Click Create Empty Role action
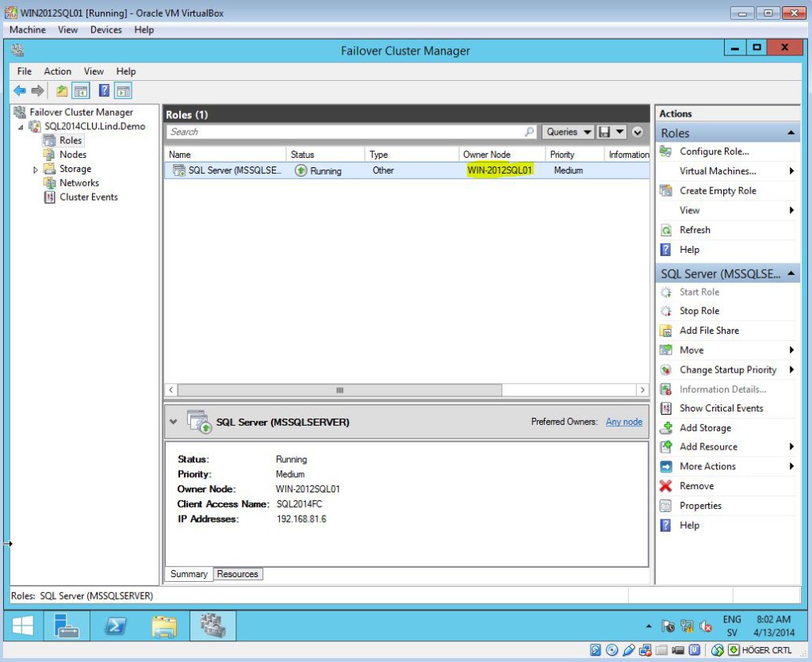Viewport: 812px width, 662px height. point(718,190)
